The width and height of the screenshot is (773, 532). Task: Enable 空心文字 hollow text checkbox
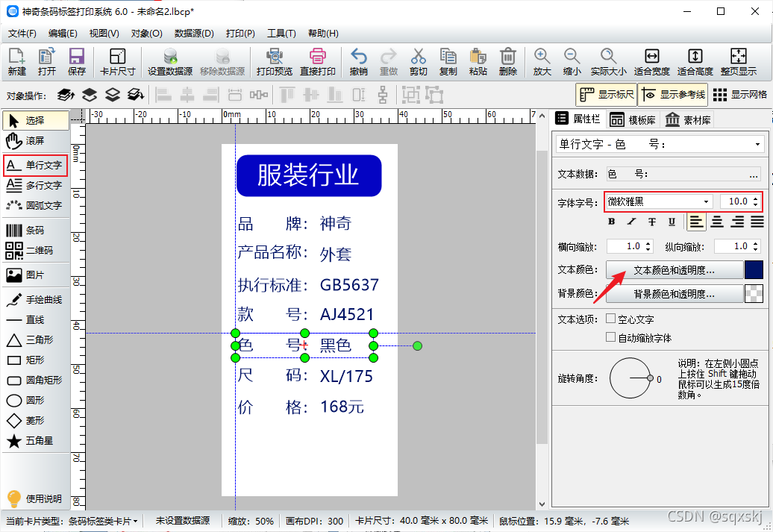(610, 319)
